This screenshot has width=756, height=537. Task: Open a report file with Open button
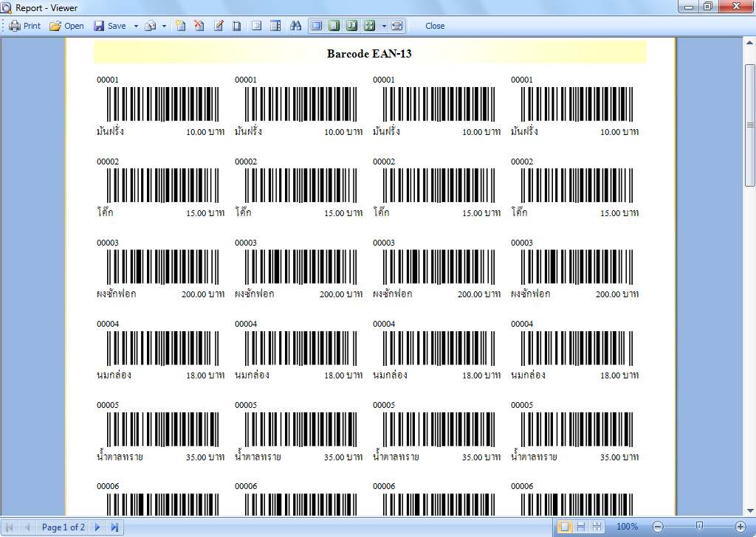66,26
